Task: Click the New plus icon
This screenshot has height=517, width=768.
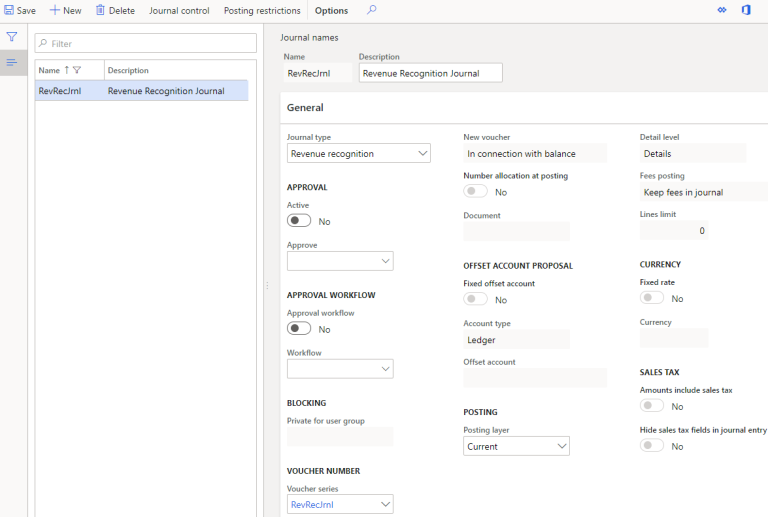Action: point(56,10)
